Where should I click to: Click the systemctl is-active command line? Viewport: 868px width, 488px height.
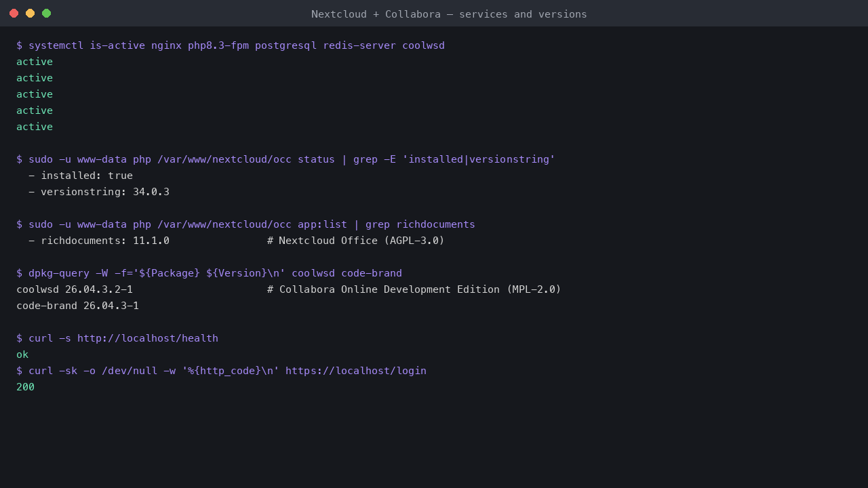(231, 45)
